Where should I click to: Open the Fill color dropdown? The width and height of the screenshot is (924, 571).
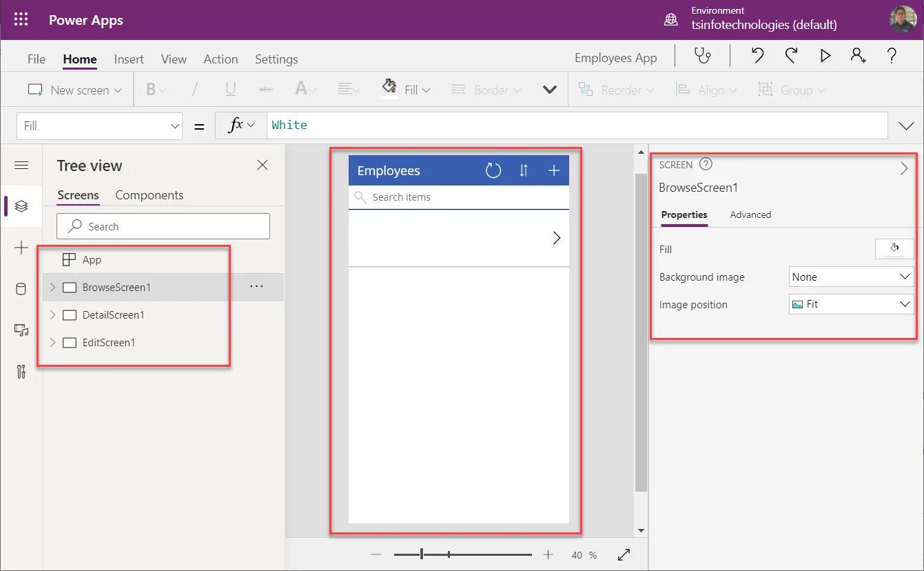[407, 90]
